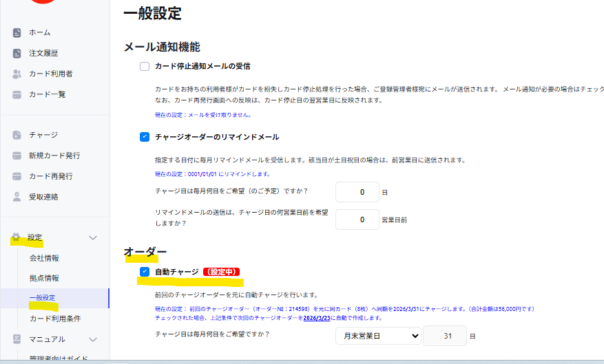
Task: Collapse the マニュアル section chevron
Action: click(x=94, y=339)
